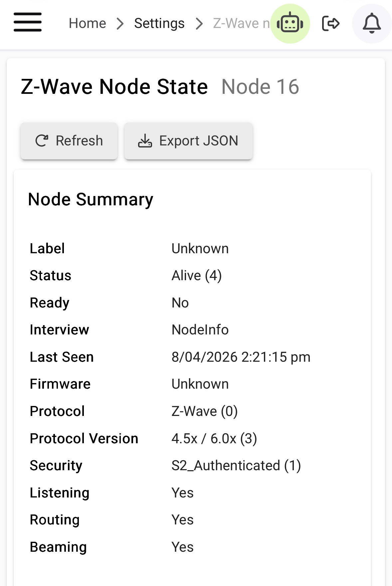Click chevron after Settings breadcrumb

click(199, 24)
